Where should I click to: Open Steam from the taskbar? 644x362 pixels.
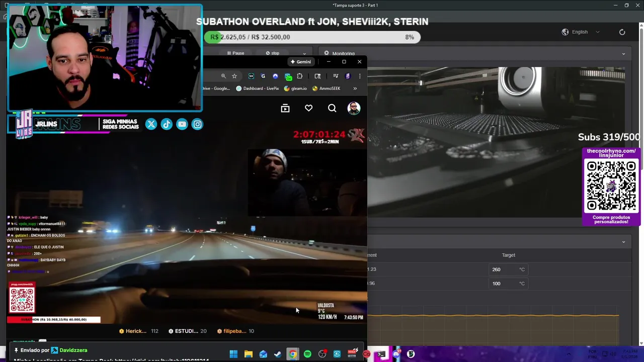click(278, 354)
